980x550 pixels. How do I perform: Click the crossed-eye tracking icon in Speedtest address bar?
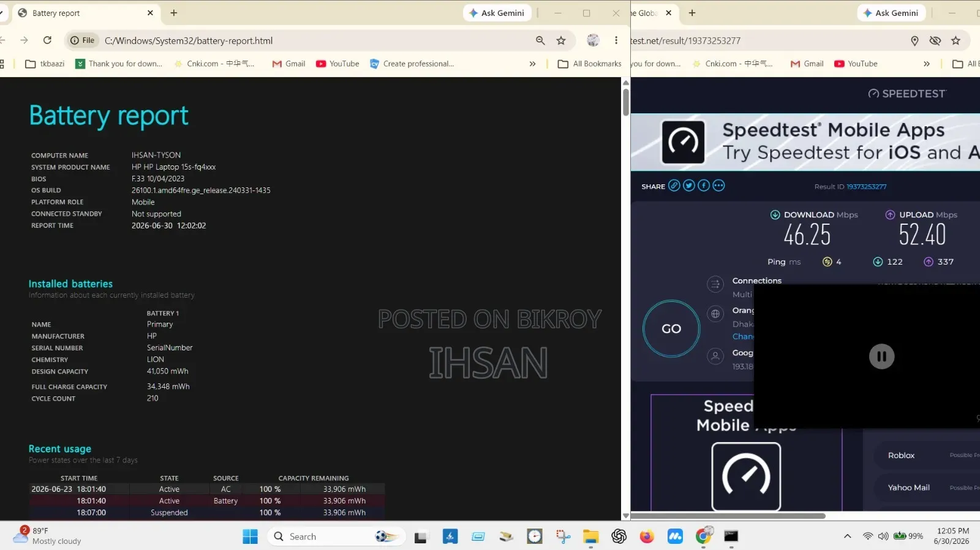point(935,40)
